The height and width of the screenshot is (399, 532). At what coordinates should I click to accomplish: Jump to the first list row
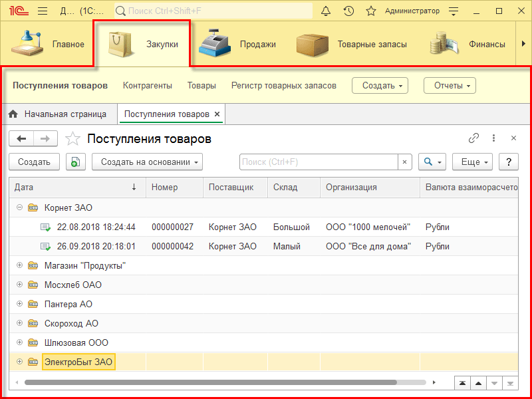[x=462, y=384]
